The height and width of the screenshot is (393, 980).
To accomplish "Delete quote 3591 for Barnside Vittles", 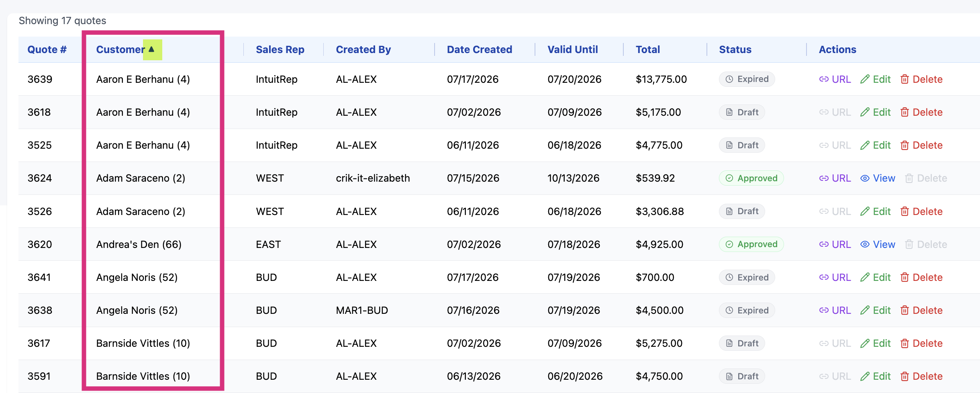I will pos(921,376).
